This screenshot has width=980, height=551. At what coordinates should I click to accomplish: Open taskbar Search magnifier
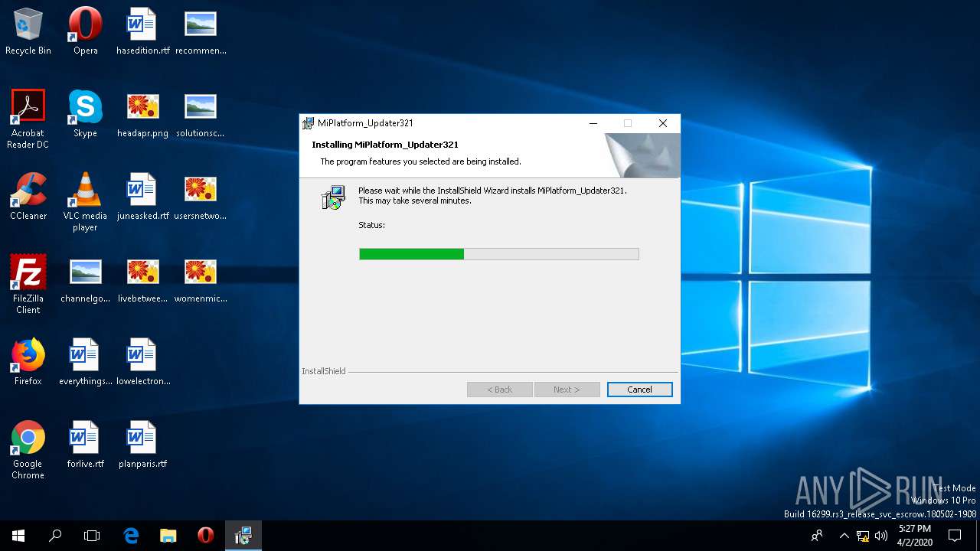click(x=55, y=536)
